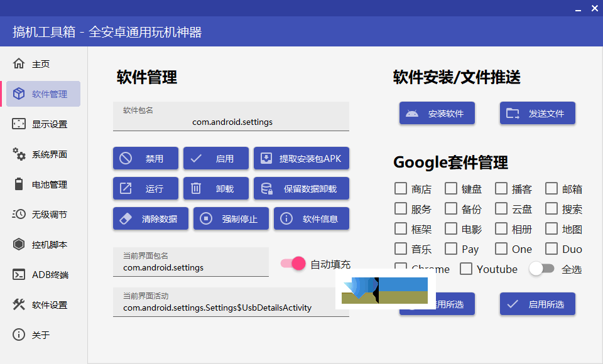
Task: Click the Google套件管理 heading
Action: pos(450,162)
